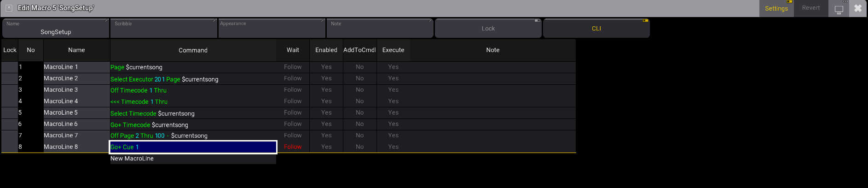Image resolution: width=868 pixels, height=188 pixels.
Task: Select the 'Go+ Cue 1' command cell
Action: point(193,147)
